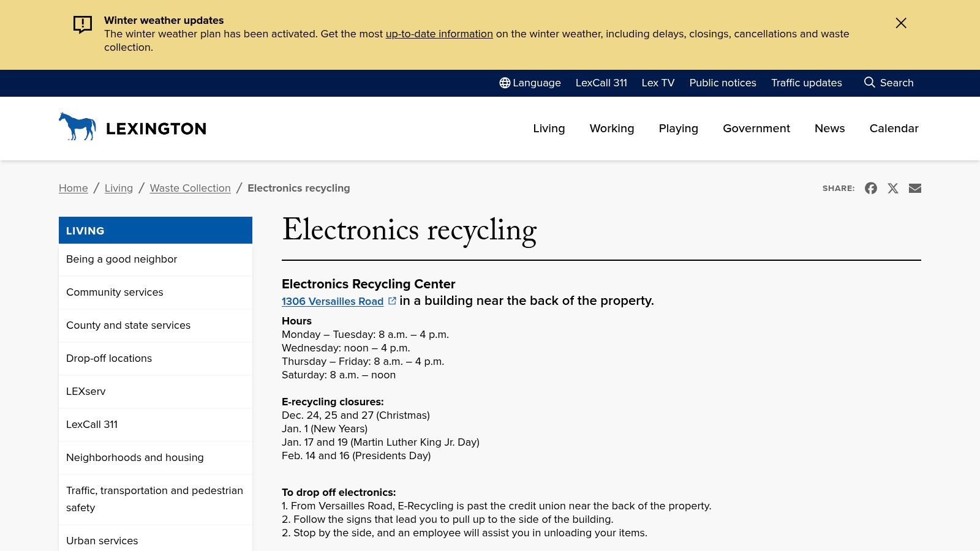The image size is (980, 551).
Task: Share the page on X
Action: point(893,188)
